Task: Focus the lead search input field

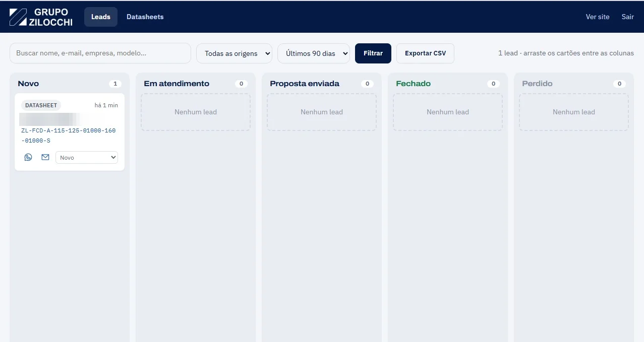Action: point(100,53)
